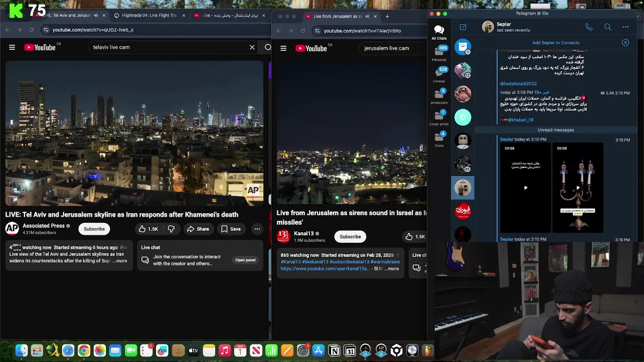Dislike the Associated Press live video
This screenshot has width=644, height=362.
[171, 229]
